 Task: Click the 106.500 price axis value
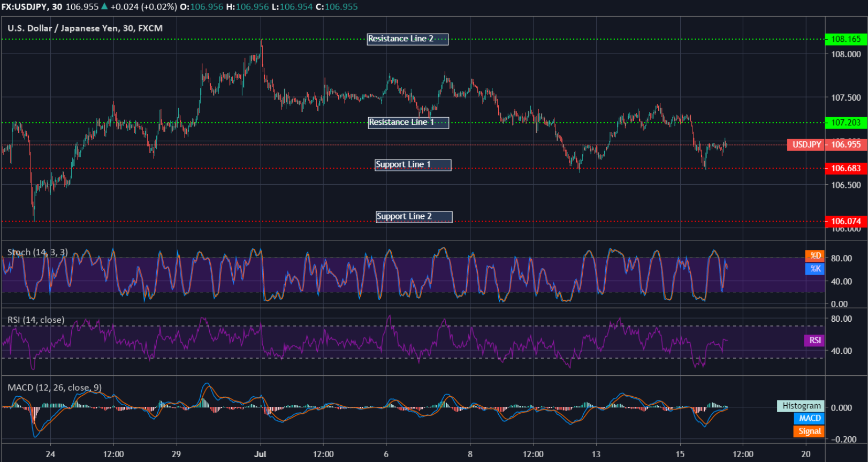846,185
